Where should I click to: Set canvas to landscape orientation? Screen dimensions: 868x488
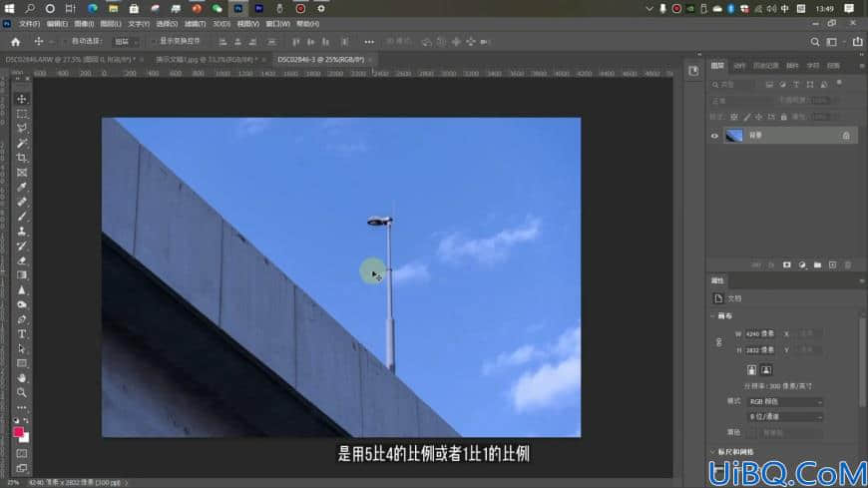766,370
